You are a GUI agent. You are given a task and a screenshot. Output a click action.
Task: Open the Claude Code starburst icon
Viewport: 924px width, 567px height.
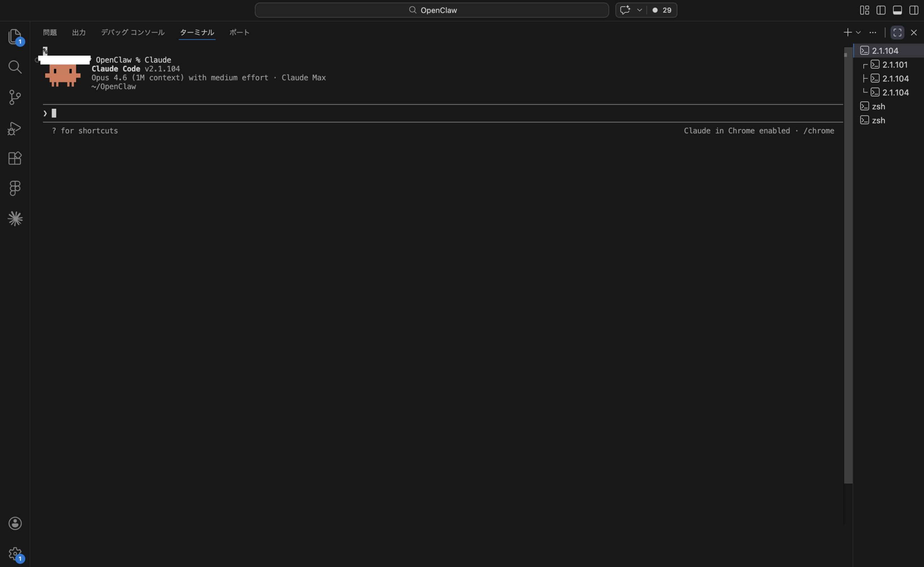[x=15, y=218]
